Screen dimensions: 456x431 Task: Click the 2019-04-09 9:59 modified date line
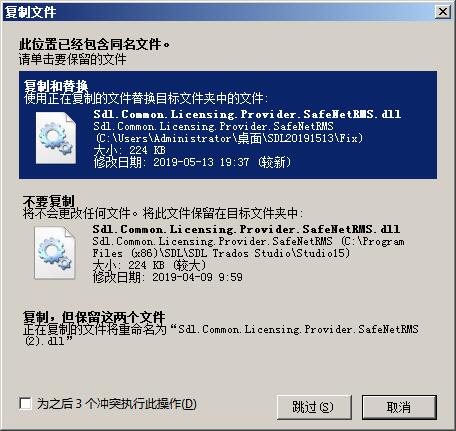[x=168, y=277]
